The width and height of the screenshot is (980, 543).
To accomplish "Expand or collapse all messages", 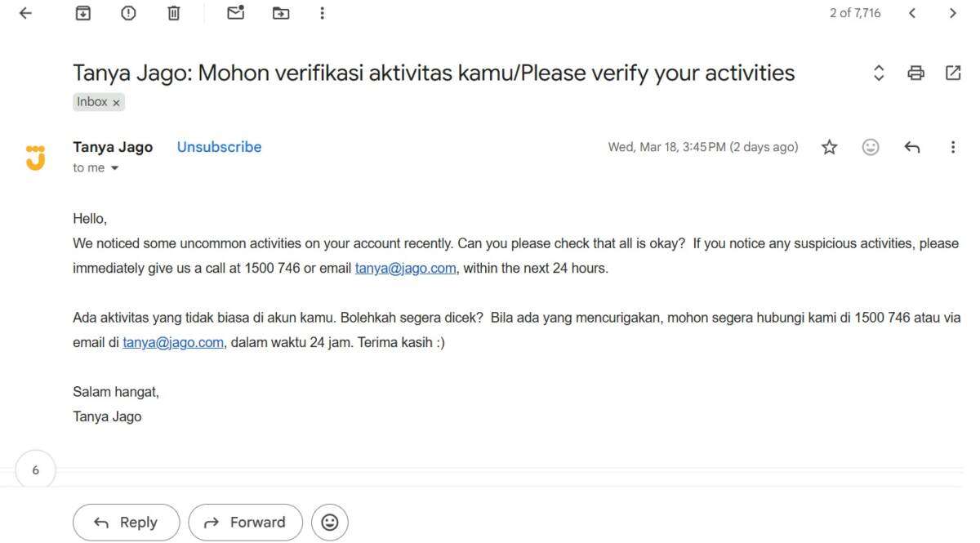I will (x=879, y=73).
